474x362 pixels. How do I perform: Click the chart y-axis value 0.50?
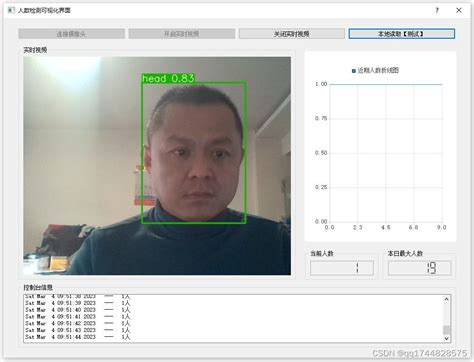click(x=321, y=153)
